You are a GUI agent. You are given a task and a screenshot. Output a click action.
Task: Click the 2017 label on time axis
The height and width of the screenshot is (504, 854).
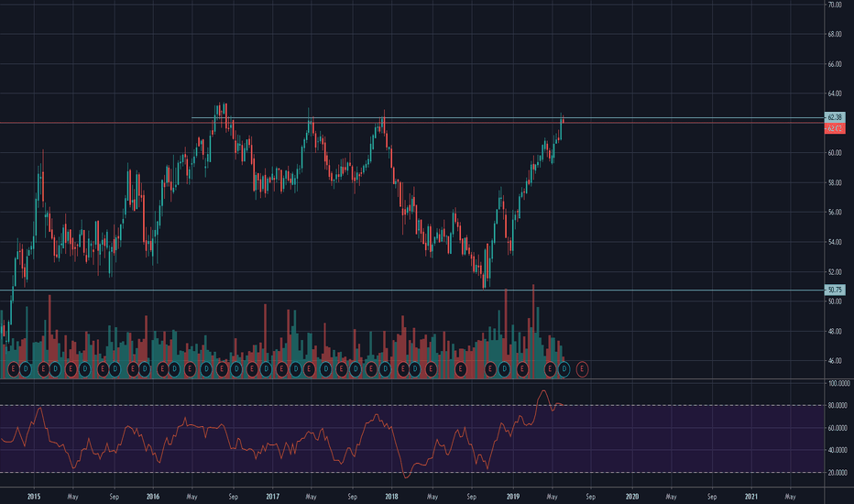272,497
